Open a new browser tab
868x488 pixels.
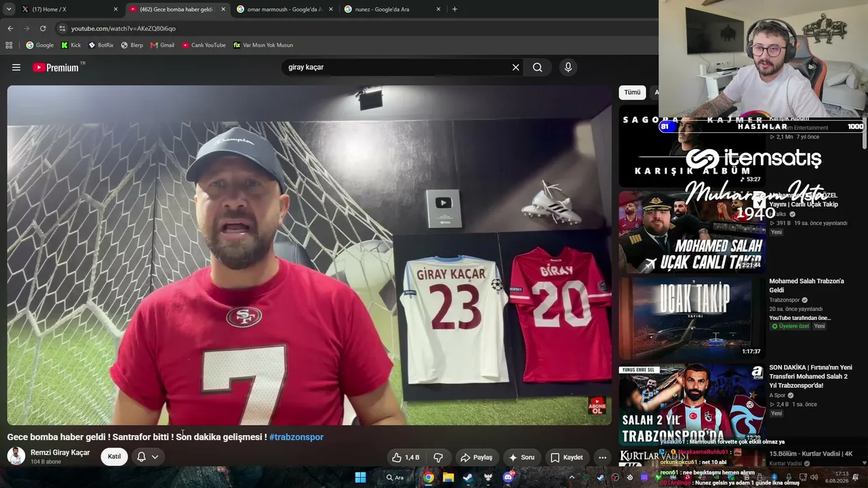[454, 9]
